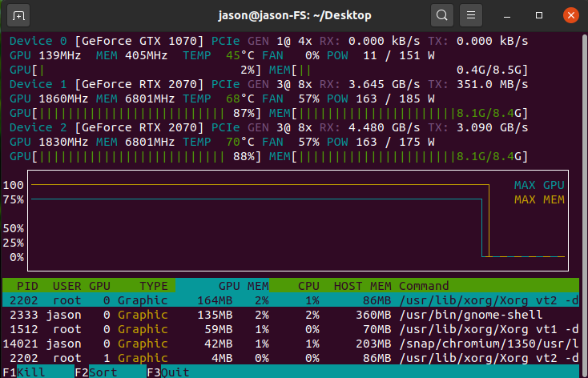Click the 75% axis label on chart
The height and width of the screenshot is (378, 588).
pyautogui.click(x=14, y=199)
